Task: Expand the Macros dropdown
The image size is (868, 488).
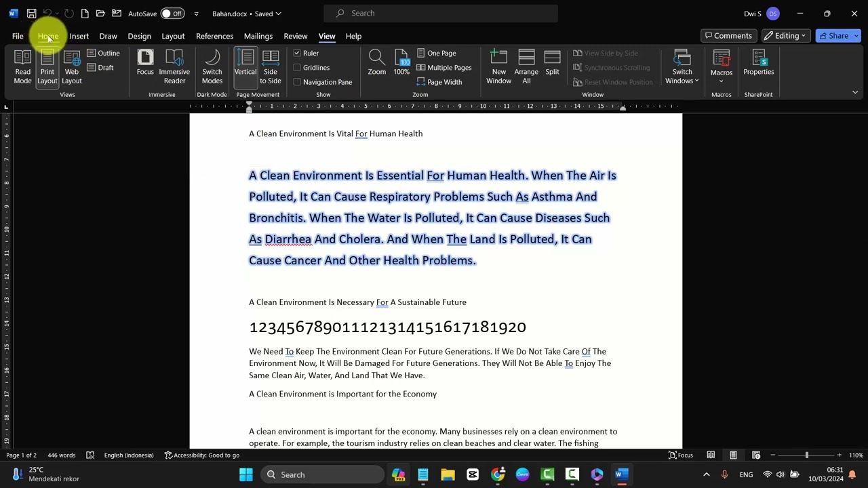Action: (x=721, y=81)
